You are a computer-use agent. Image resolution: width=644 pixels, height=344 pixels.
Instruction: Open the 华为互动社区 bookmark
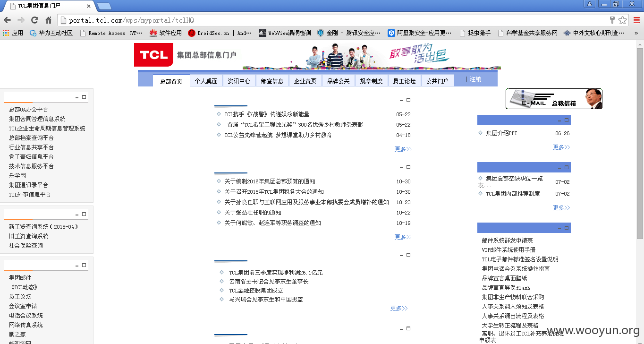click(x=51, y=33)
